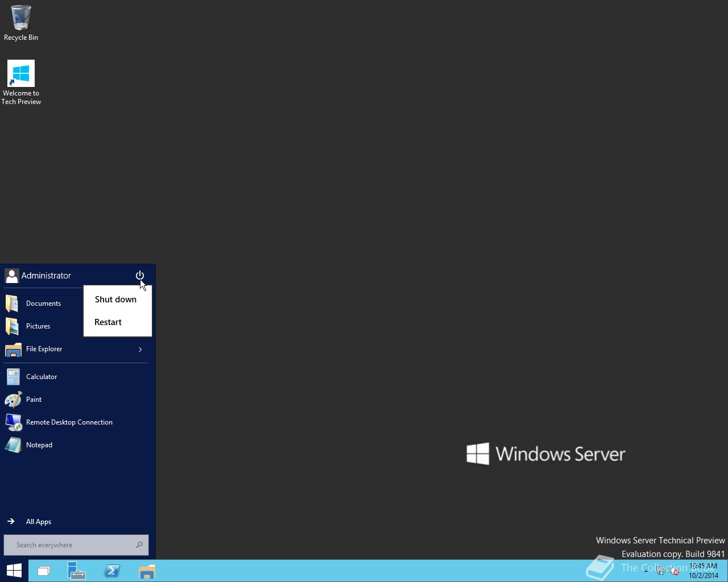Click the search magnifier icon

(139, 544)
